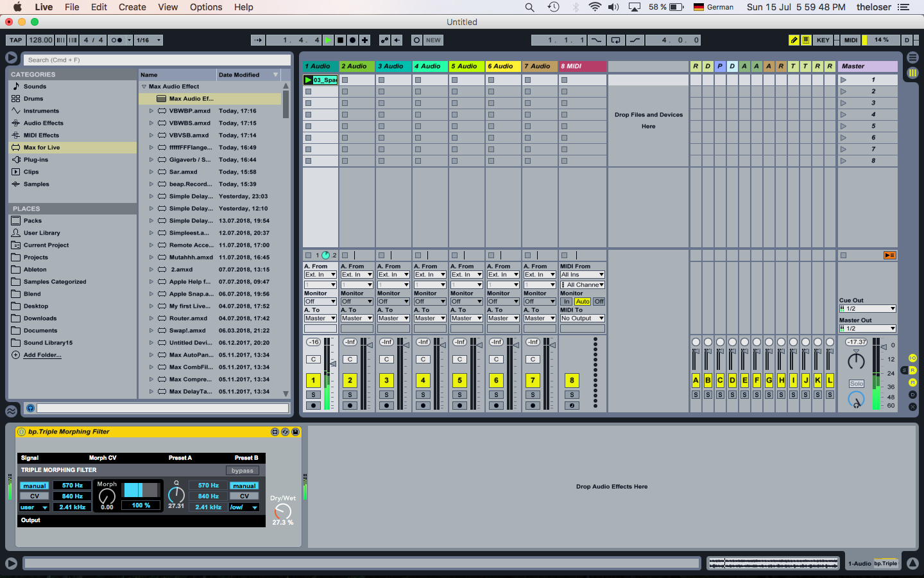Click the Arrangement Record button
This screenshot has width=924, height=578.
(352, 40)
